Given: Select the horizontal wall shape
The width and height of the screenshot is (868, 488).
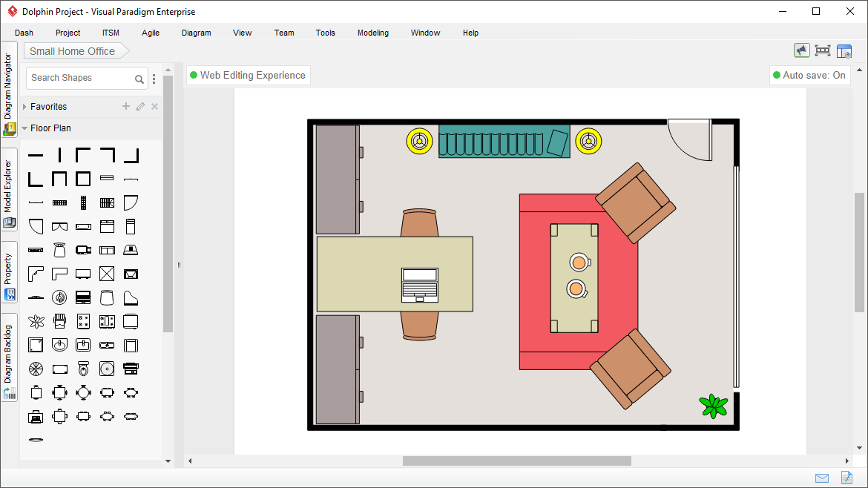Looking at the screenshot, I should 36,156.
